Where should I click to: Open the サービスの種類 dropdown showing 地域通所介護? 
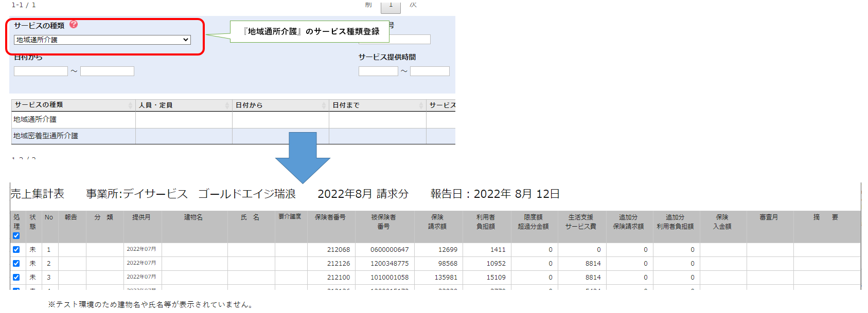(102, 40)
